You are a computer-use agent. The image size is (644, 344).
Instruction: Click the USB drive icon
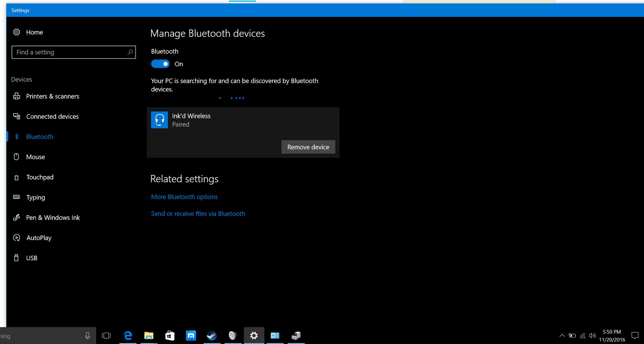(16, 258)
